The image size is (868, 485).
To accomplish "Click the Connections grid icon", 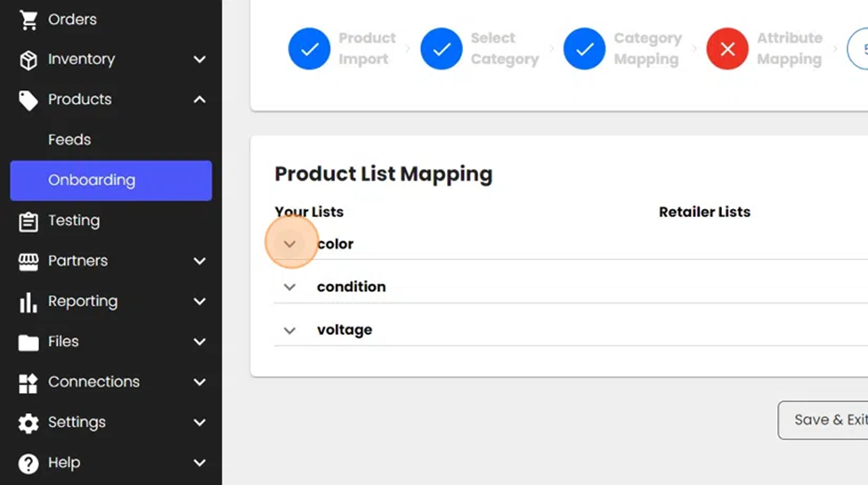I will click(x=28, y=383).
